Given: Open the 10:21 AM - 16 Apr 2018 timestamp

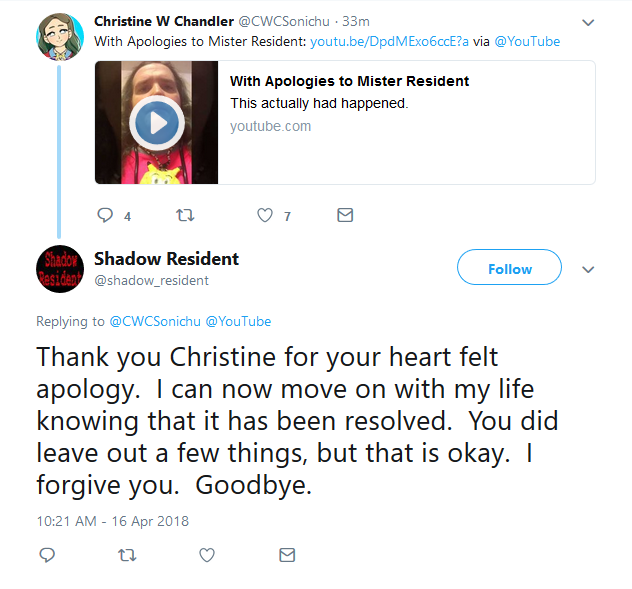Looking at the screenshot, I should [112, 521].
